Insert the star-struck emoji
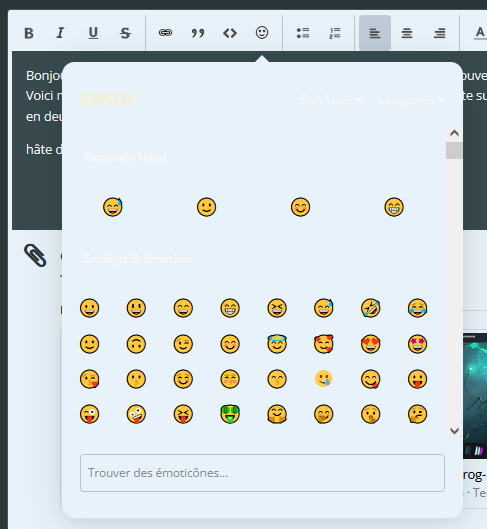487x529 pixels. [x=418, y=344]
